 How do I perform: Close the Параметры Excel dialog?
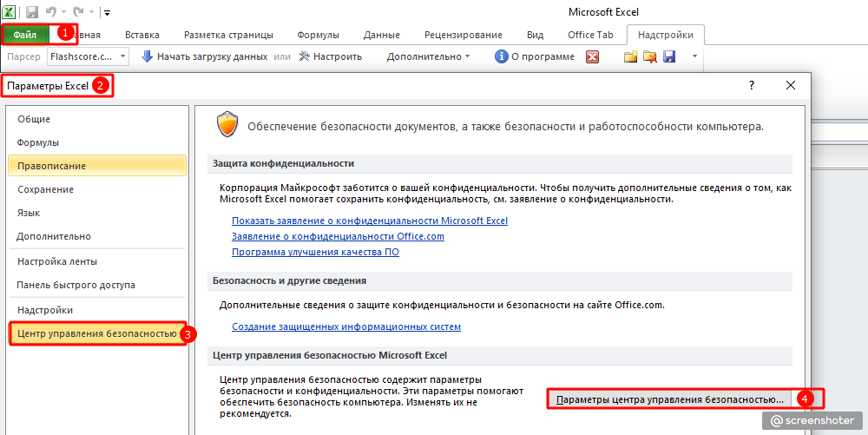click(x=791, y=85)
